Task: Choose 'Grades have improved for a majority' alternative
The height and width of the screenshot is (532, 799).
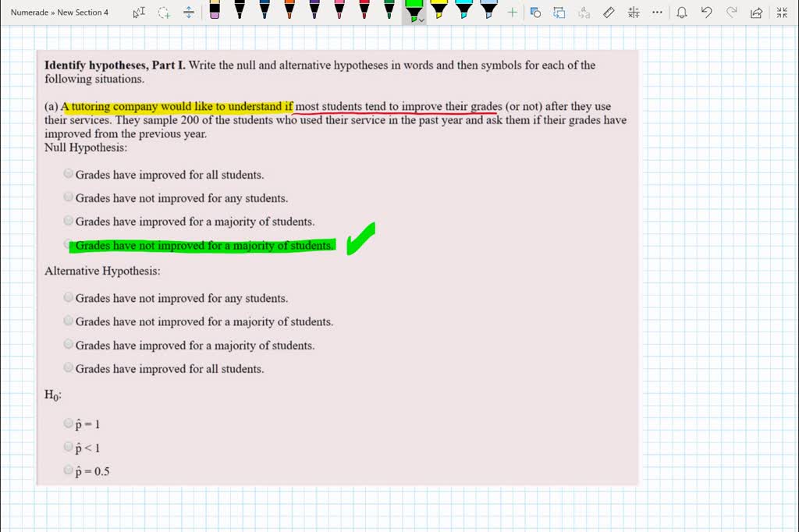Action: [x=69, y=344]
